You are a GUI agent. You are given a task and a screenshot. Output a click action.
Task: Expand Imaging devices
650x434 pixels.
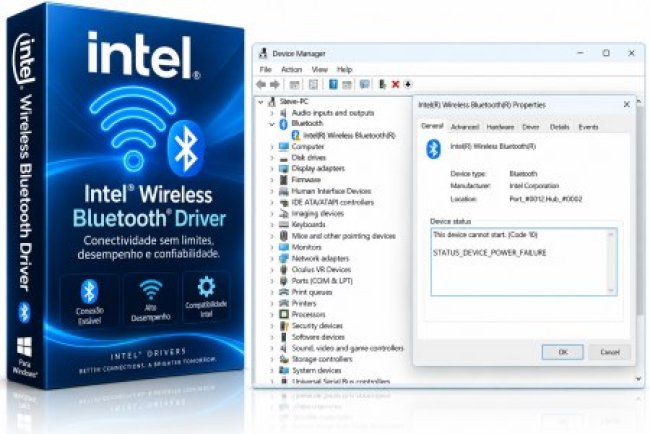[272, 213]
